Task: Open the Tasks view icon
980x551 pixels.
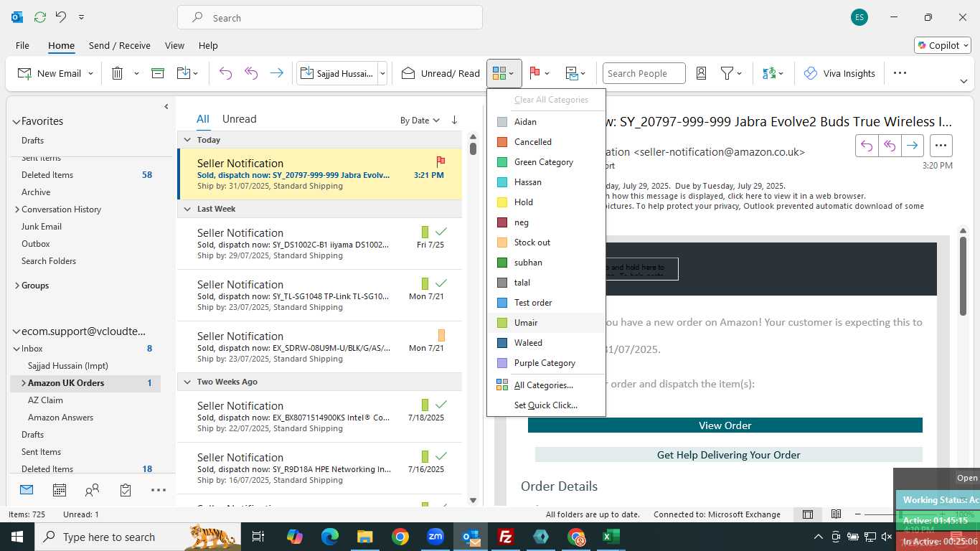Action: click(126, 491)
